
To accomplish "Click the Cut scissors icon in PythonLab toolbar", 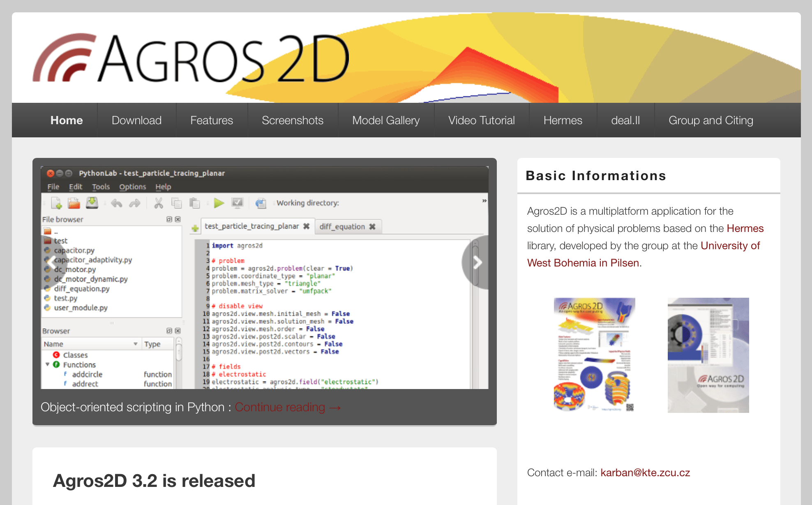I will point(158,203).
